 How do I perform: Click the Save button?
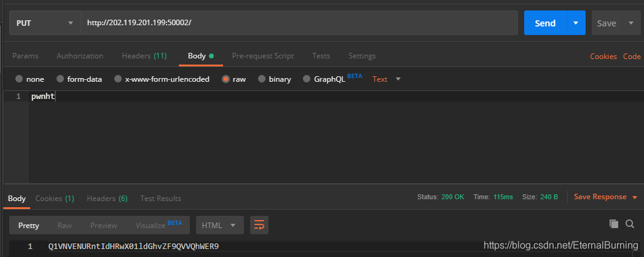point(607,23)
